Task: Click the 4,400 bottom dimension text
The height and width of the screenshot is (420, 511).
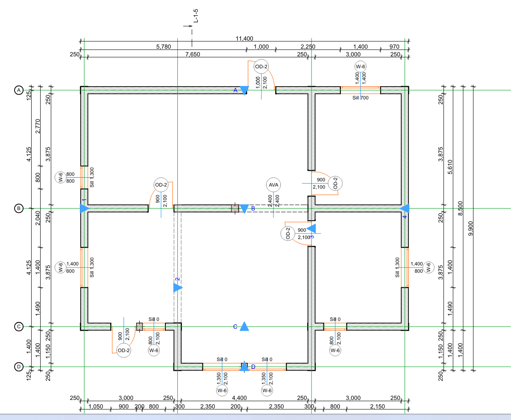Action: (x=239, y=398)
